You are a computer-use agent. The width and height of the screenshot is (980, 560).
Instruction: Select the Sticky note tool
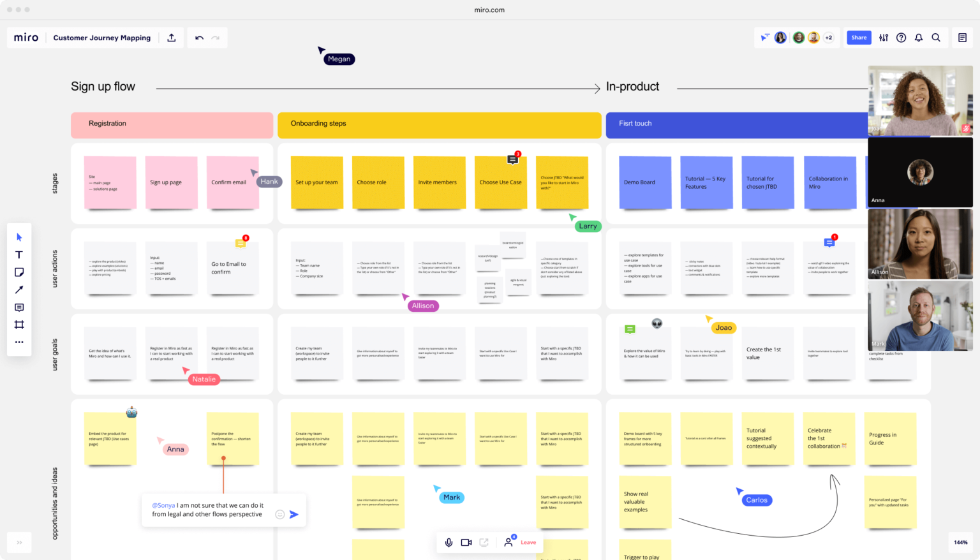click(x=19, y=272)
